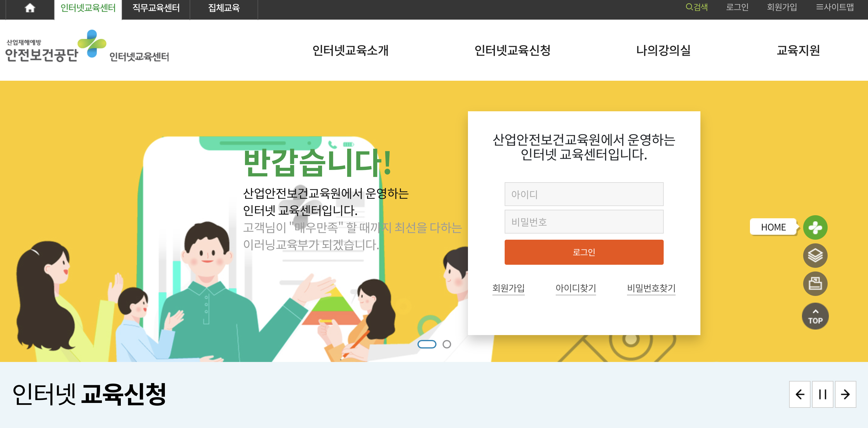Click the green clover HOME floating icon
Screen dimensions: 868x428
(x=815, y=228)
